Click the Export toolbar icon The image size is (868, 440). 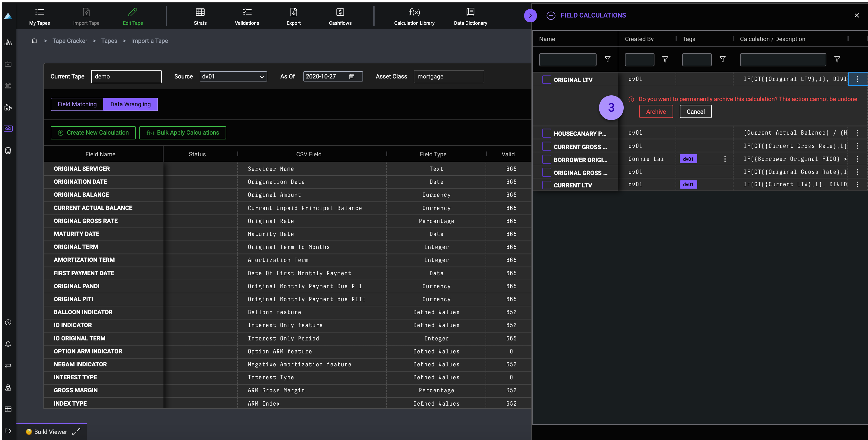coord(293,12)
